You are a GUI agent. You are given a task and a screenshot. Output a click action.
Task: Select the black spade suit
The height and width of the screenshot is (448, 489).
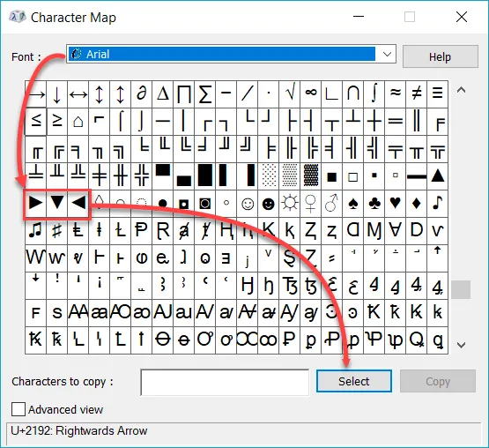[352, 204]
